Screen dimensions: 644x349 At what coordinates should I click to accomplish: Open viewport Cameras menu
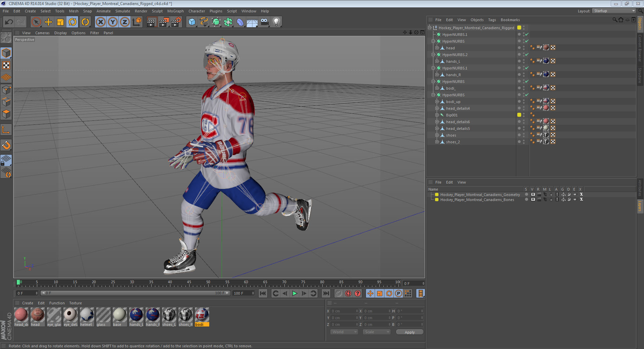pyautogui.click(x=42, y=33)
